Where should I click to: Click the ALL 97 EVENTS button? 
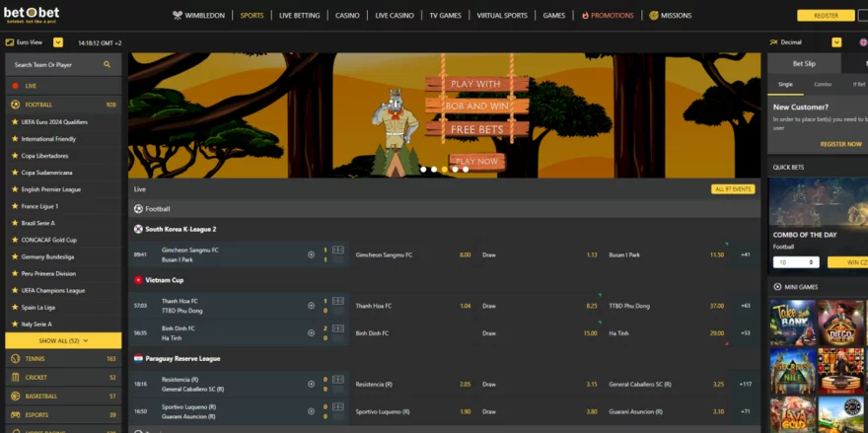(x=732, y=188)
